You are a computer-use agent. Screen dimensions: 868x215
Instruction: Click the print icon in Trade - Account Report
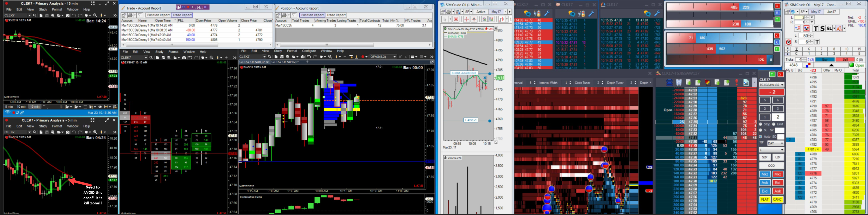(x=131, y=15)
